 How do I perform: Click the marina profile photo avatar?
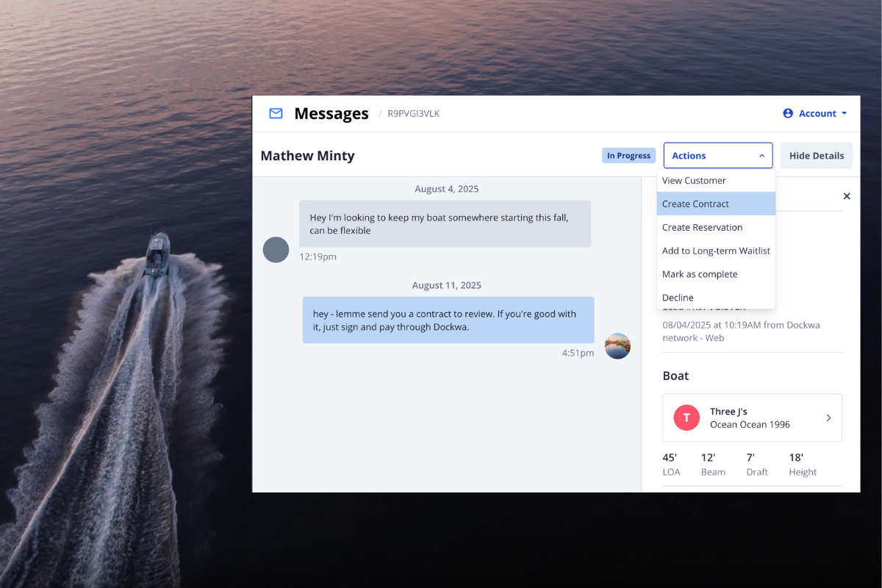pos(617,346)
